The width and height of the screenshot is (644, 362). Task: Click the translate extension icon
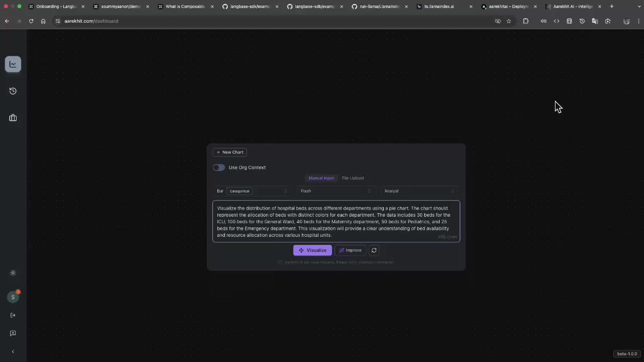pyautogui.click(x=595, y=21)
